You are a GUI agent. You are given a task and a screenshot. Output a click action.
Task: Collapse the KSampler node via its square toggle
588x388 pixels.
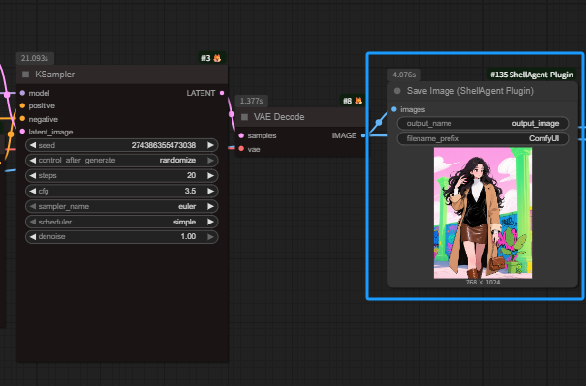point(26,75)
